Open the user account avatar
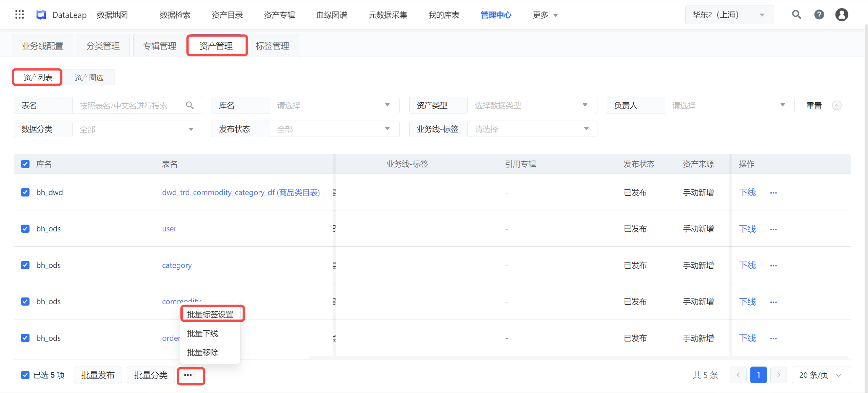 click(x=842, y=15)
